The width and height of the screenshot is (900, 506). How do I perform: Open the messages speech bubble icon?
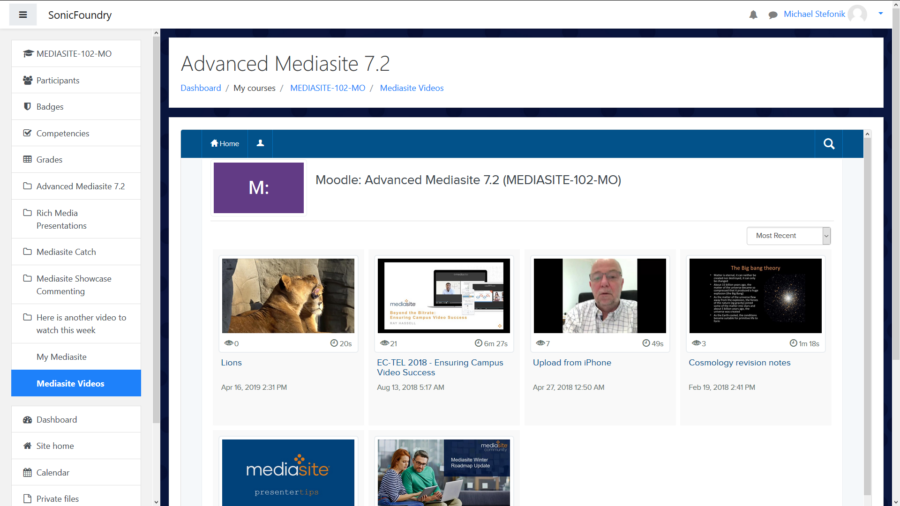pyautogui.click(x=773, y=14)
